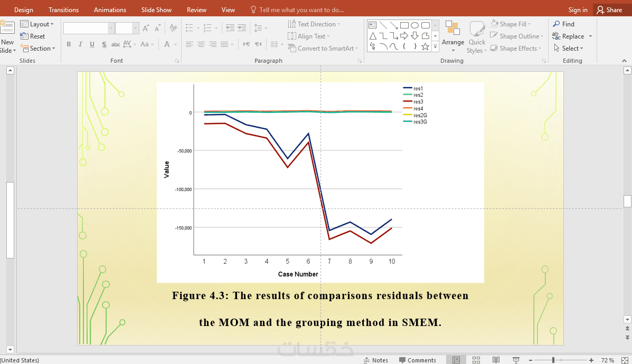Select the Arrow line shape

(394, 25)
